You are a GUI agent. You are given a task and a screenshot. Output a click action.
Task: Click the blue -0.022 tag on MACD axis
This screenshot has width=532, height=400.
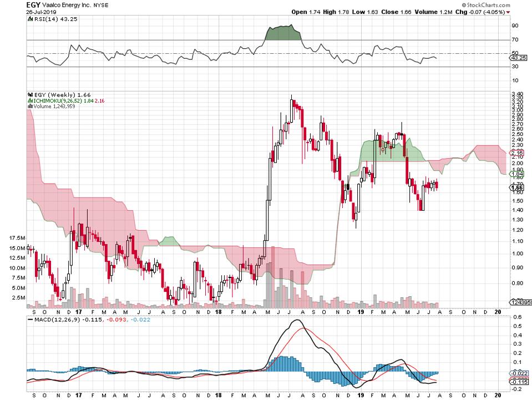coord(519,373)
